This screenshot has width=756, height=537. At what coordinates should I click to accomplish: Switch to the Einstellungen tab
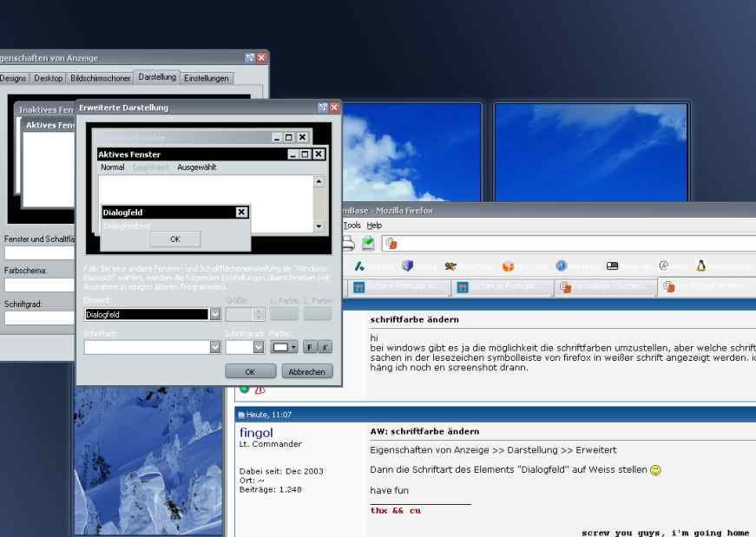pos(207,78)
